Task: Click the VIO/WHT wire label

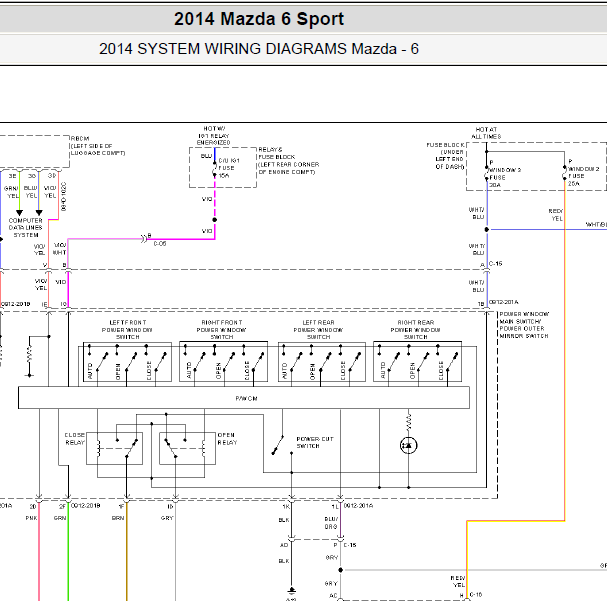Action: (60, 249)
